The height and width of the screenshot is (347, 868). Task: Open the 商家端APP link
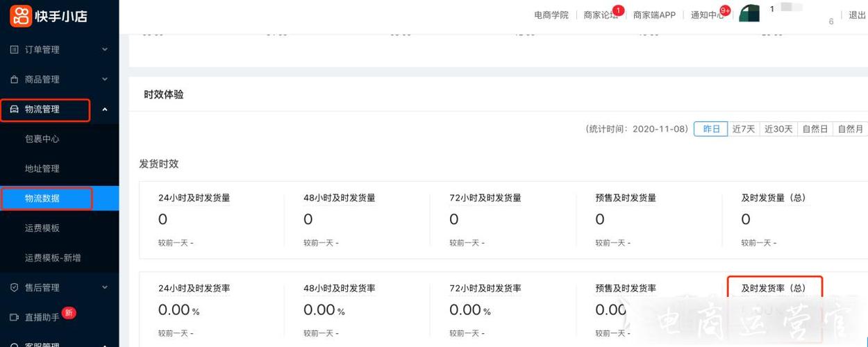(654, 15)
